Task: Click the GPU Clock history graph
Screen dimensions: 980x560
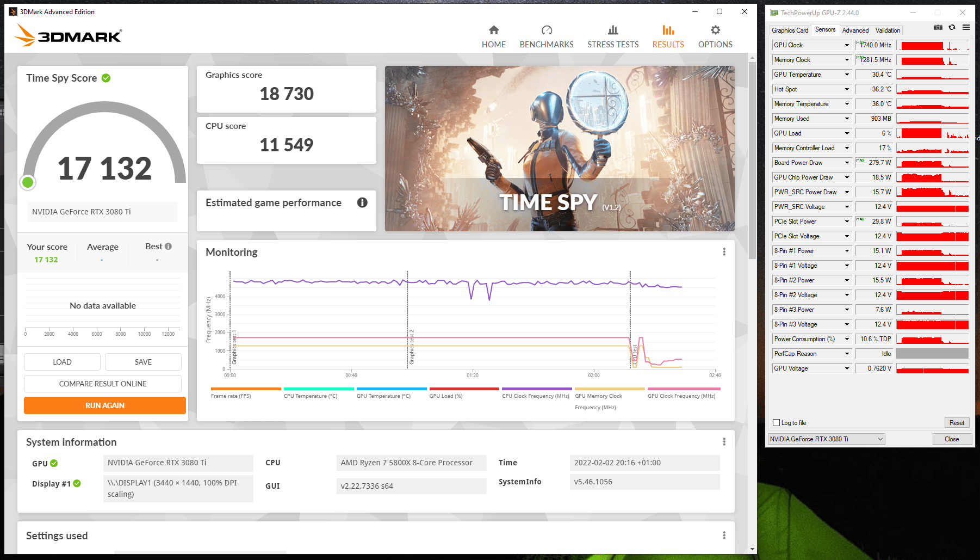Action: point(932,45)
